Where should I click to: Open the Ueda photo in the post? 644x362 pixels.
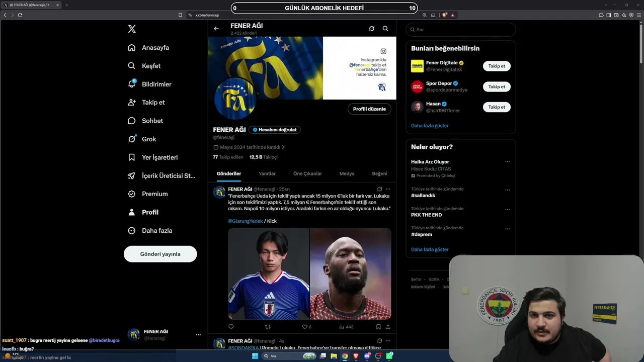(x=269, y=274)
